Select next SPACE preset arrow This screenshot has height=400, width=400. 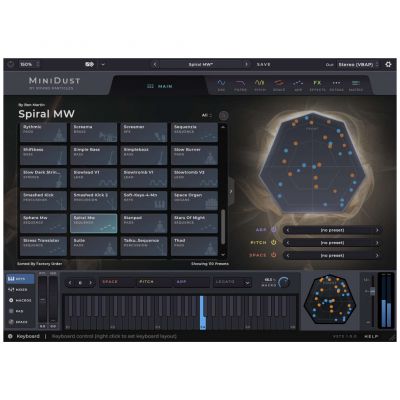377,255
